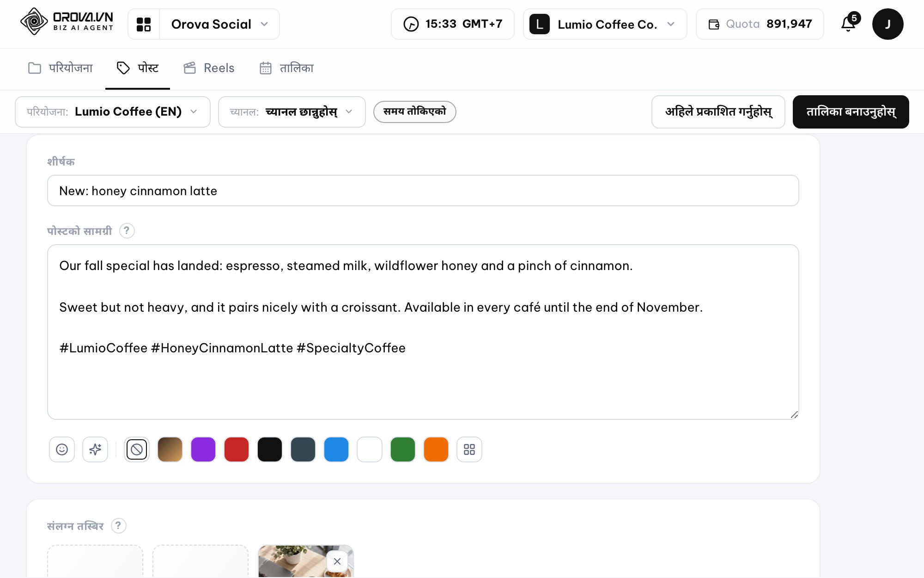The width and height of the screenshot is (924, 578).
Task: Open the apps grid icon
Action: point(144,24)
